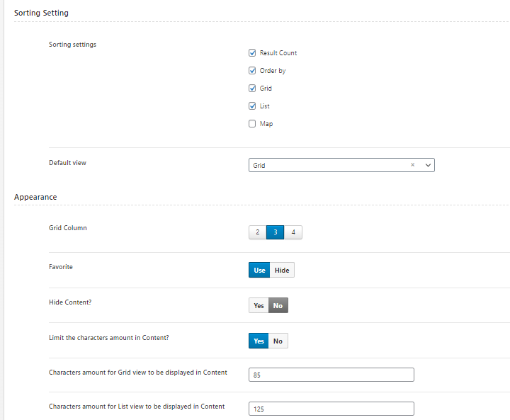Click the Default view Grid combo box
The image size is (510, 420).
(x=341, y=165)
